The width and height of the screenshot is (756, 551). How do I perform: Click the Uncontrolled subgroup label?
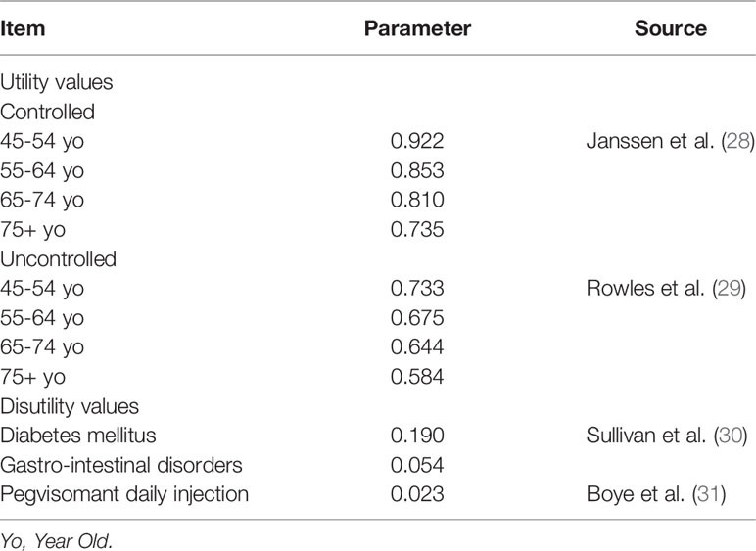pyautogui.click(x=59, y=259)
